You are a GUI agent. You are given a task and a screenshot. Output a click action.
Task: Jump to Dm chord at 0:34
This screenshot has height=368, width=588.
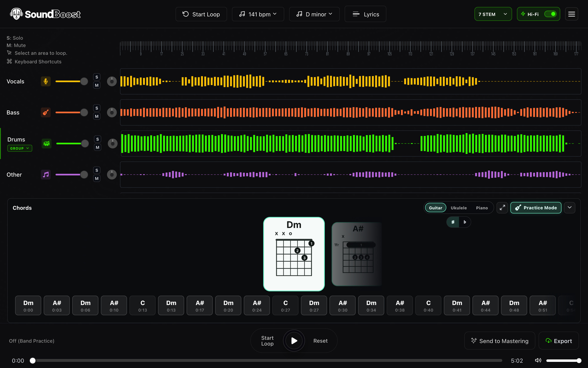(x=371, y=306)
